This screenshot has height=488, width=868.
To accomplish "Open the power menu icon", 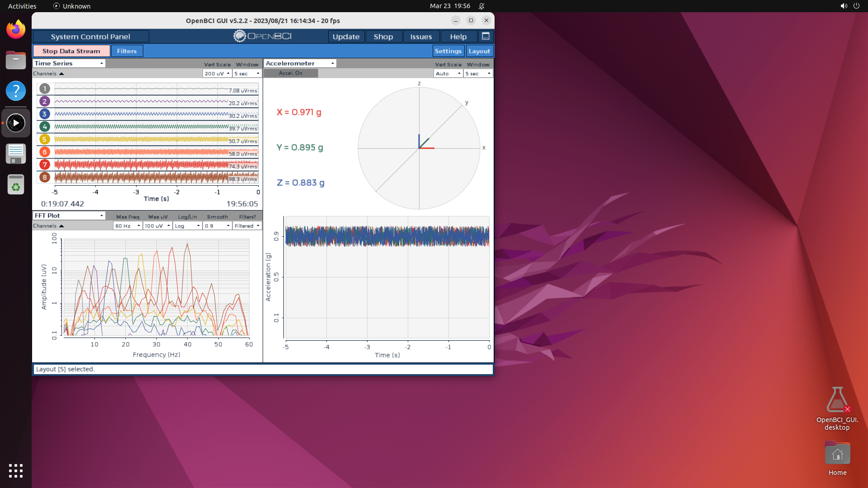I will coord(857,6).
